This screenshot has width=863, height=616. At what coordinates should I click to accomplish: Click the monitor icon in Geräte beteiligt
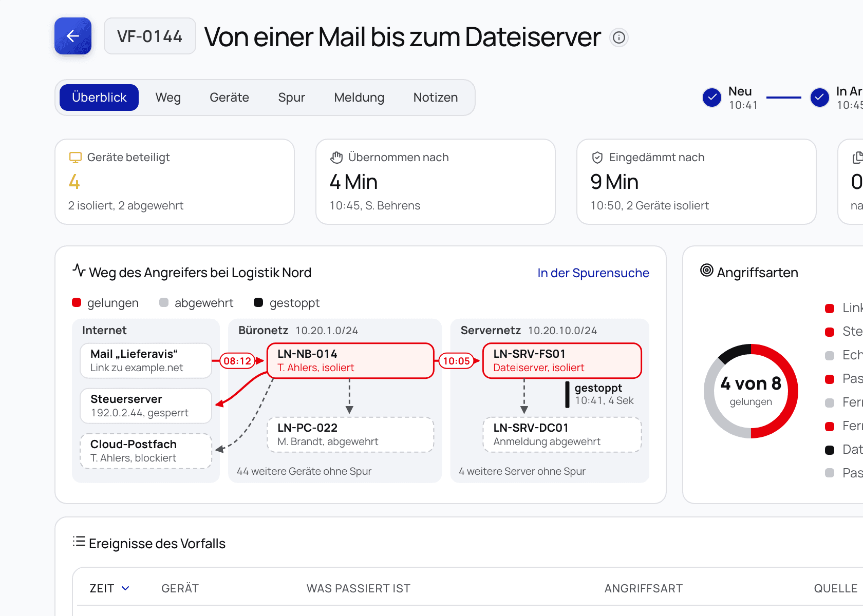76,158
